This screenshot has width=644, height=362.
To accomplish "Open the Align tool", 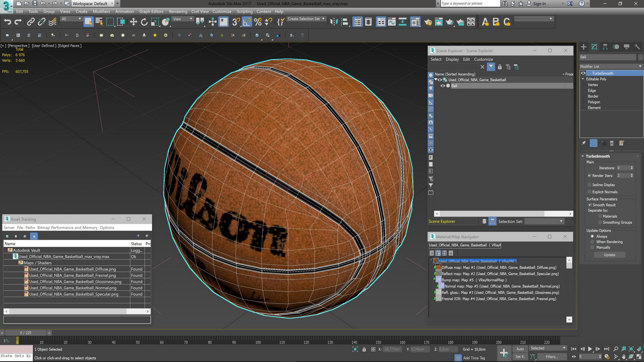I will [345, 22].
